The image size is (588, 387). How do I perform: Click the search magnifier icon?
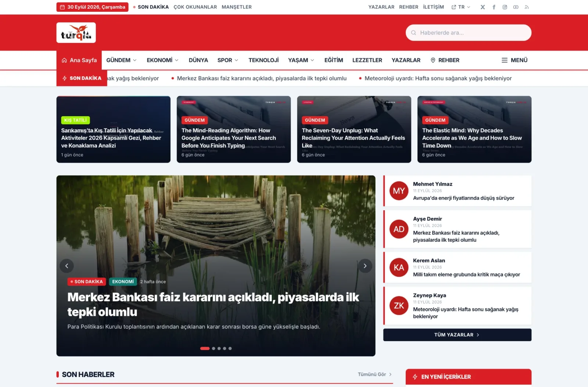click(x=413, y=33)
